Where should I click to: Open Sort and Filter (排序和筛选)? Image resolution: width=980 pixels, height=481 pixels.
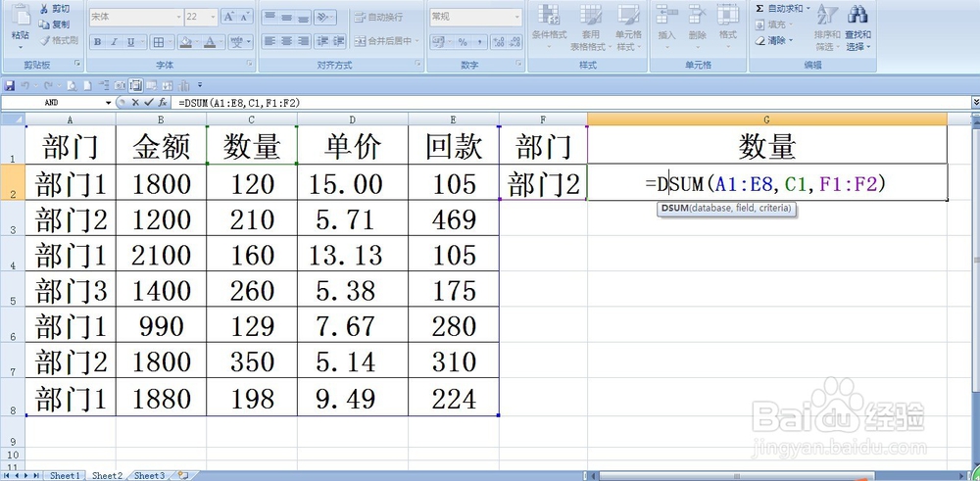(826, 27)
